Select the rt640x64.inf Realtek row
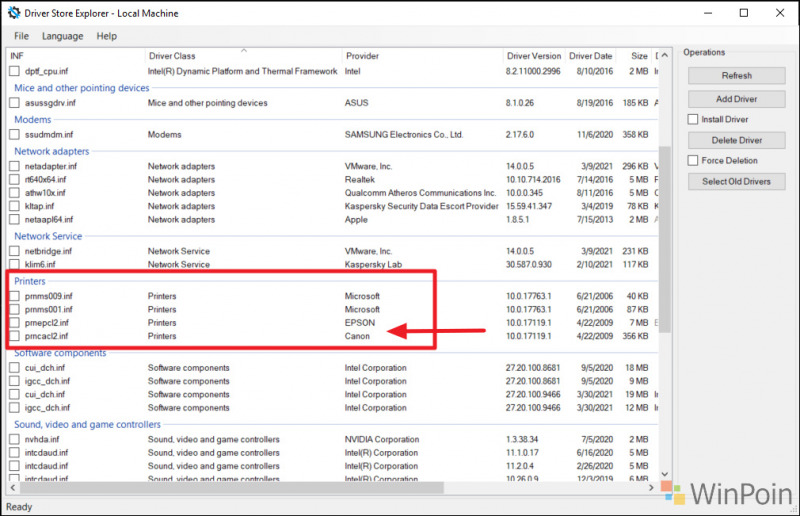This screenshot has height=516, width=800. coord(333,180)
